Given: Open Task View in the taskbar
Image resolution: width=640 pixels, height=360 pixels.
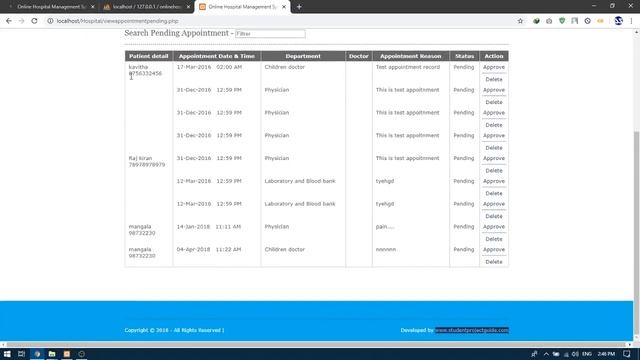Looking at the screenshot, I should point(22,354).
